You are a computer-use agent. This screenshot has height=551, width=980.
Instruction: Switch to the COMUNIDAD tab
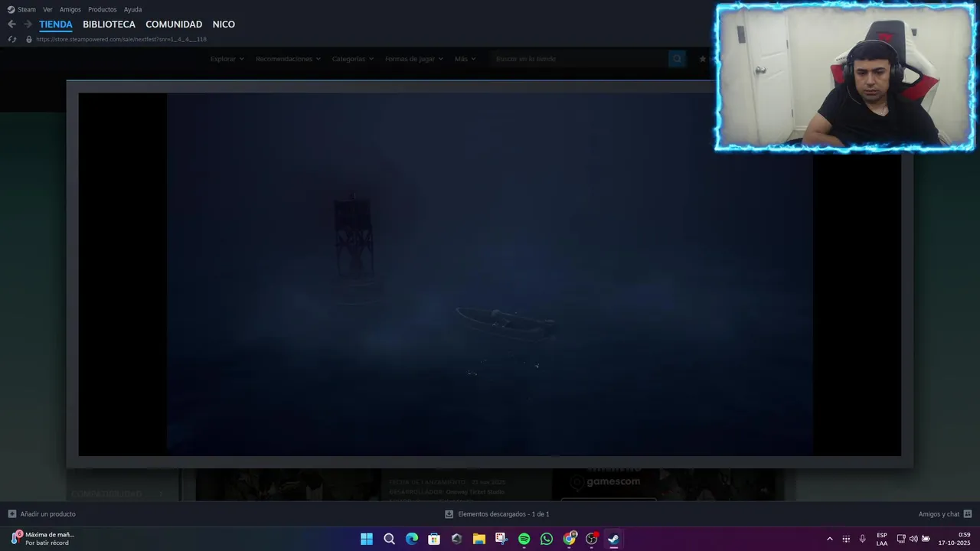point(174,24)
